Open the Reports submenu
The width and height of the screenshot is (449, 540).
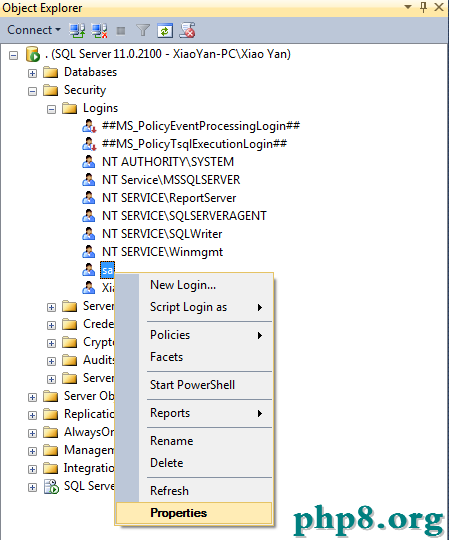click(194, 413)
